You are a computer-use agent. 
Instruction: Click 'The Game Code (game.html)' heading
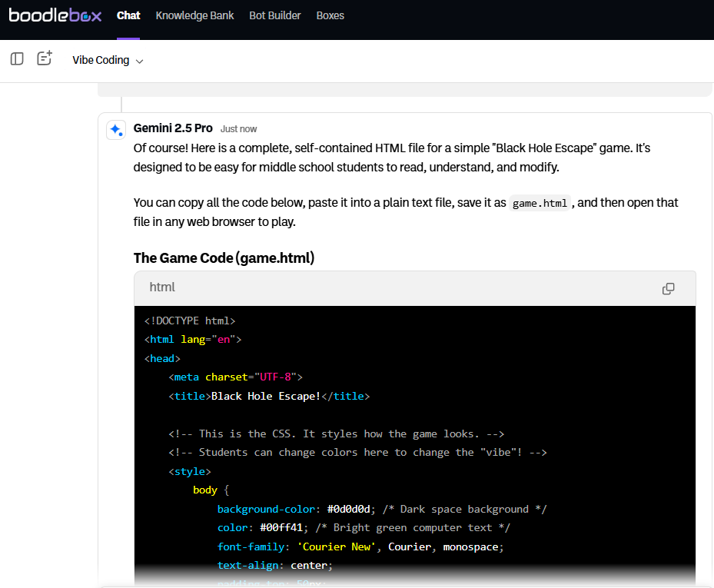point(224,258)
